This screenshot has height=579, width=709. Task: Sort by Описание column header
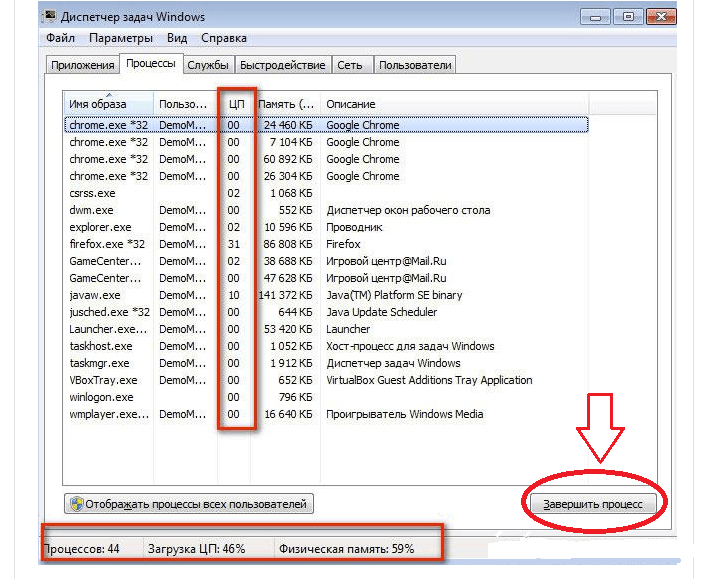454,104
